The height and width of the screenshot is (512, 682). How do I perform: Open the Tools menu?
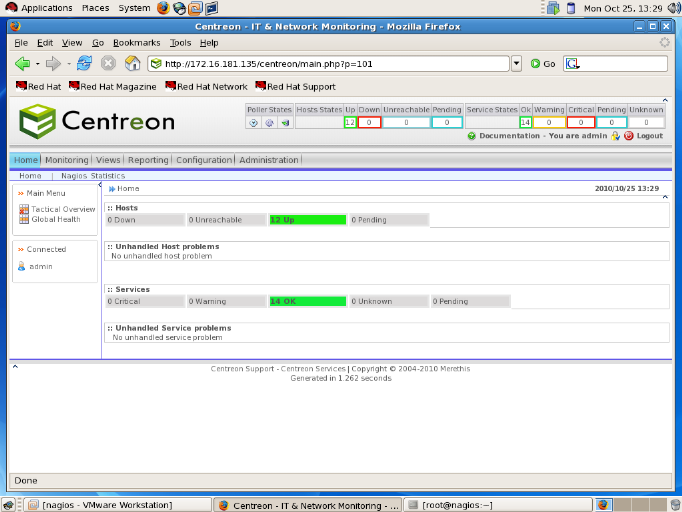click(x=180, y=43)
